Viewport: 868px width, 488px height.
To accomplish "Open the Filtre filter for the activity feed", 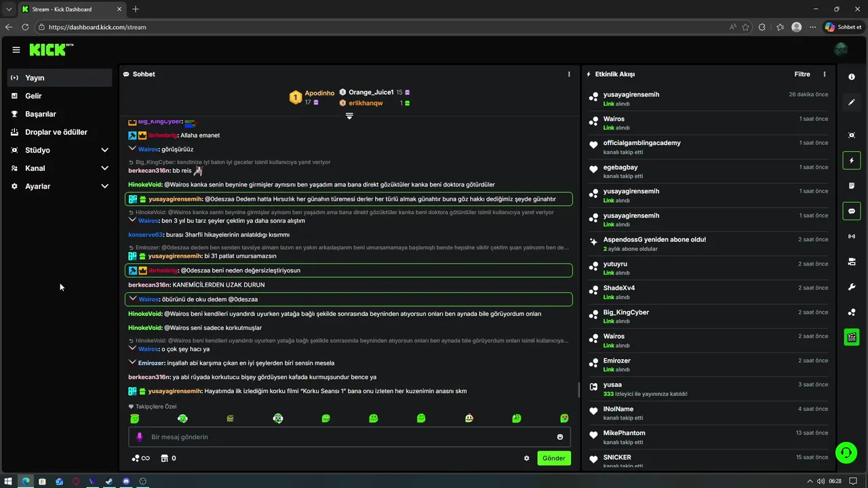I will tap(802, 74).
